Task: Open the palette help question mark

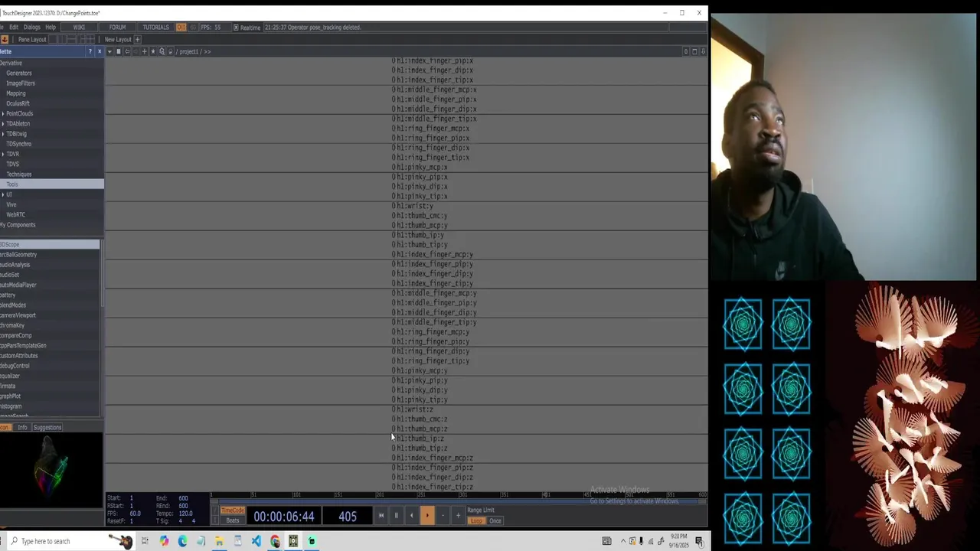Action: (x=90, y=51)
